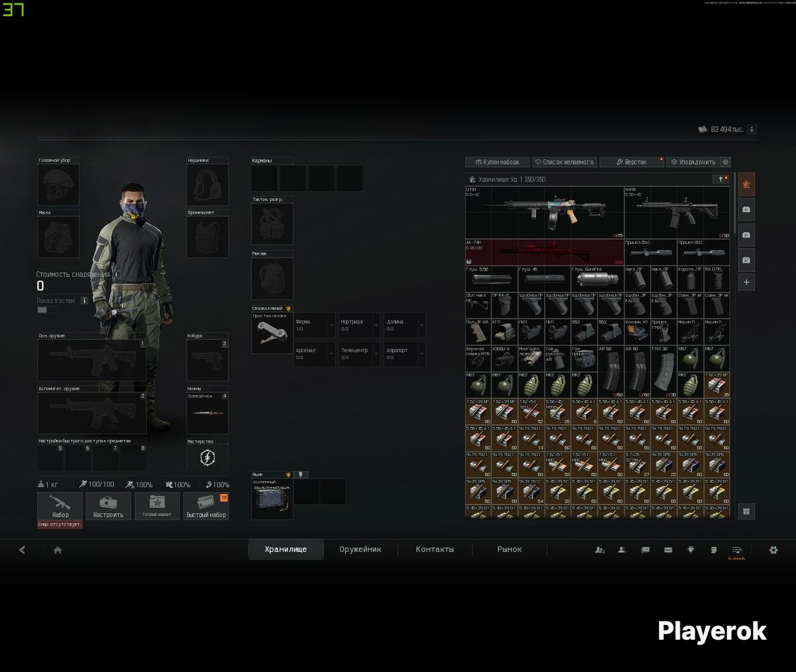Viewport: 796px width, 672px height.
Task: Open the mail envelope icon
Action: pos(668,550)
